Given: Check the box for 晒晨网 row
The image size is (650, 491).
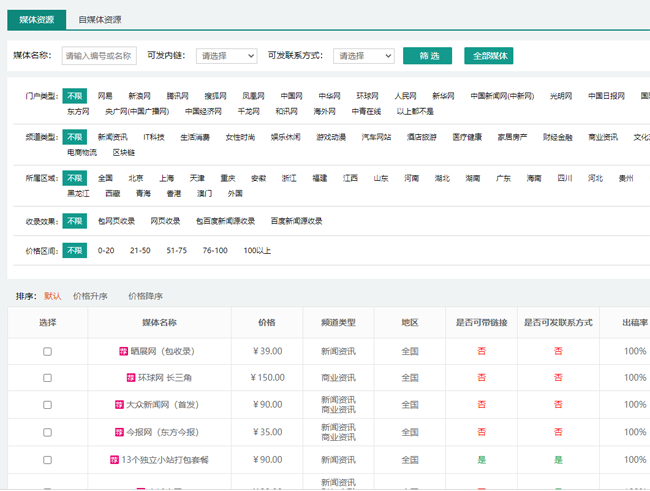Looking at the screenshot, I should 47,351.
